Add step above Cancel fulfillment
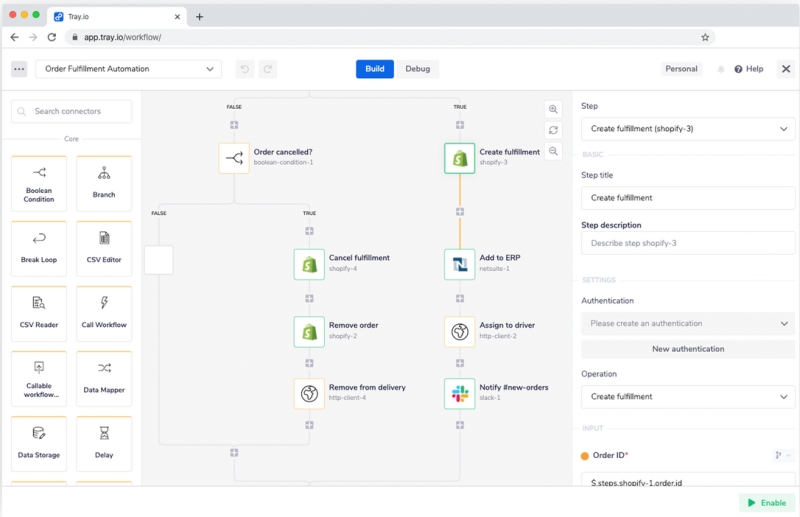Viewport: 800px width, 517px height. (309, 231)
